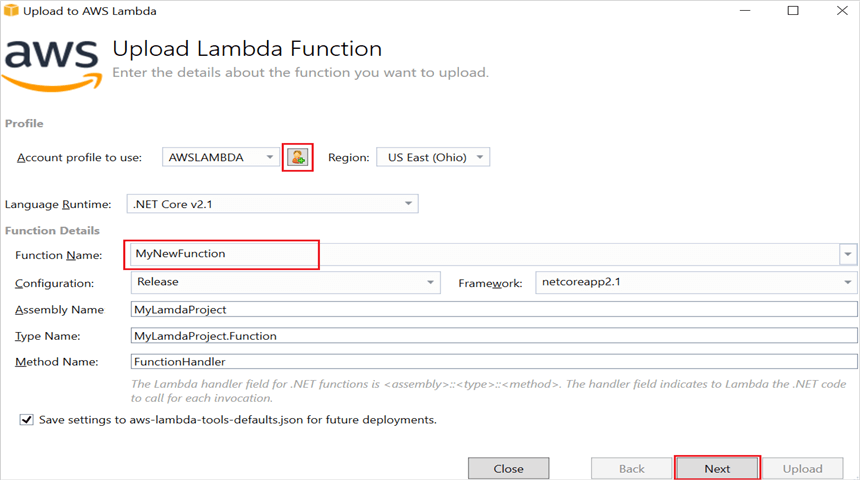Click the Close button
Viewport: 860px width, 480px height.
tap(508, 468)
